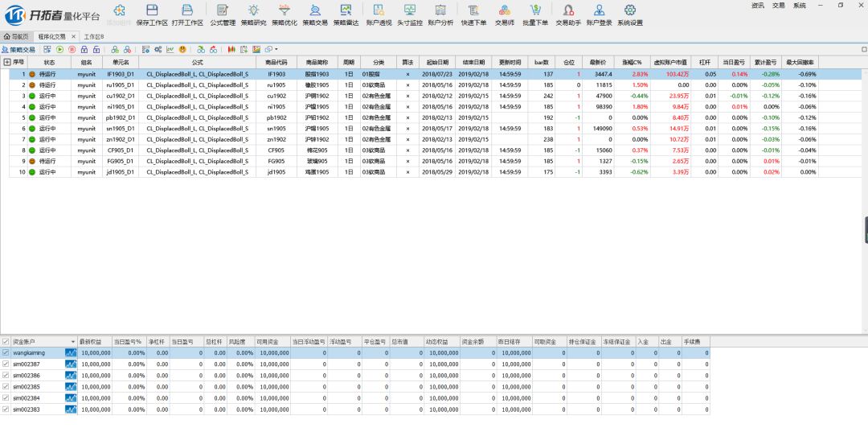Image resolution: width=868 pixels, height=436 pixels.
Task: Click the chart icon beside sim002385 account
Action: coord(71,387)
